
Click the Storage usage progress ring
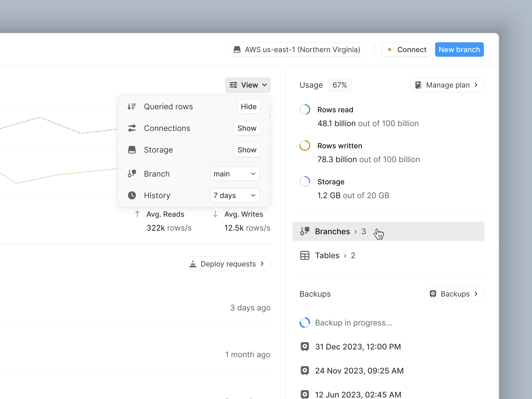coord(305,182)
